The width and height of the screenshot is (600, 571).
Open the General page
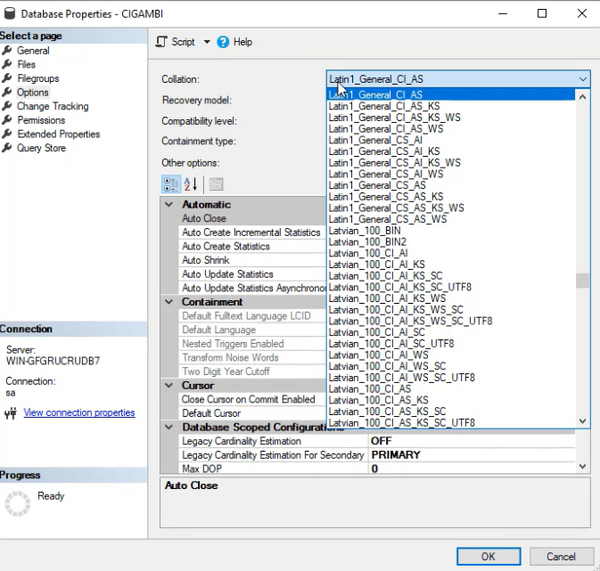pyautogui.click(x=33, y=51)
